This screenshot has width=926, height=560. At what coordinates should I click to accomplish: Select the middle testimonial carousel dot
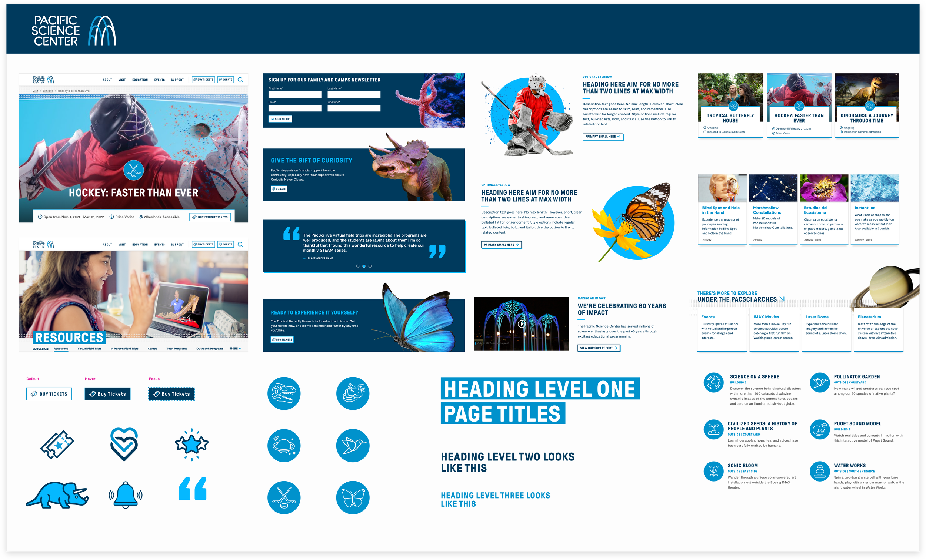(x=364, y=266)
